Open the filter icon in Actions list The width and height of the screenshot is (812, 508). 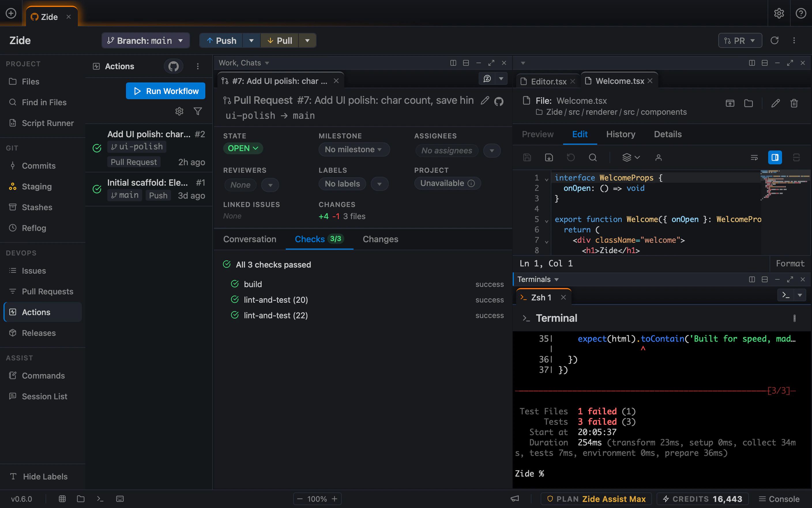coord(198,111)
